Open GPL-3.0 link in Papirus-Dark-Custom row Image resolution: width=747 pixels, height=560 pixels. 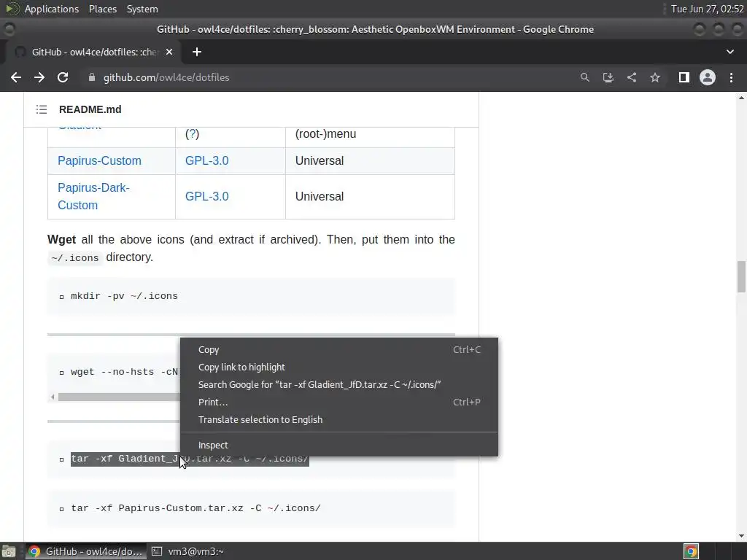click(206, 196)
